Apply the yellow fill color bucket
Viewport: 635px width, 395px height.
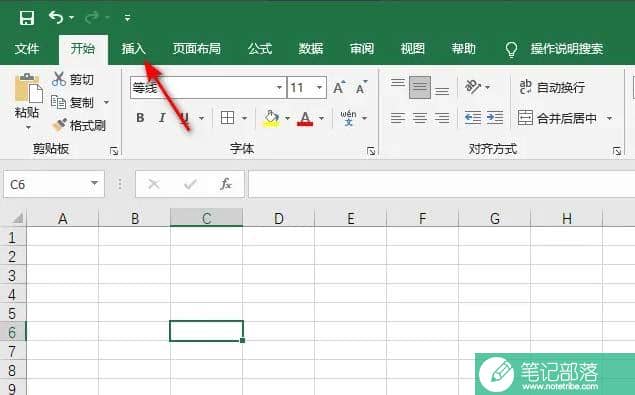coord(271,118)
